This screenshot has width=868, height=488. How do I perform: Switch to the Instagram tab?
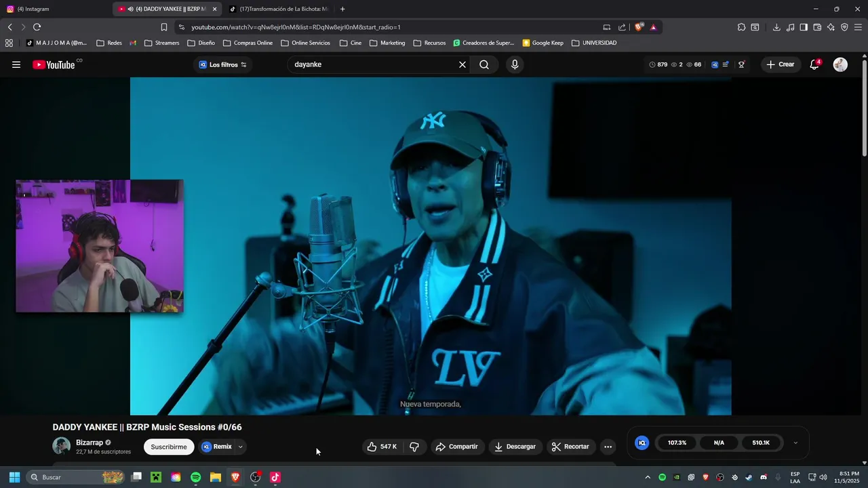pyautogui.click(x=56, y=9)
